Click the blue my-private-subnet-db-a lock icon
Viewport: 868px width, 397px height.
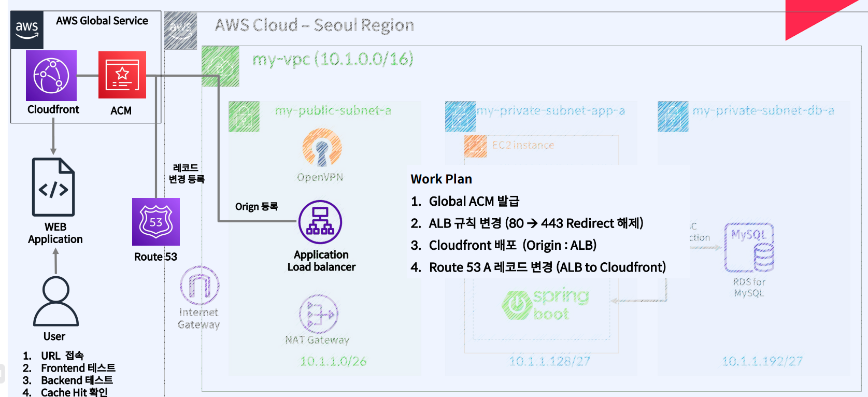673,117
